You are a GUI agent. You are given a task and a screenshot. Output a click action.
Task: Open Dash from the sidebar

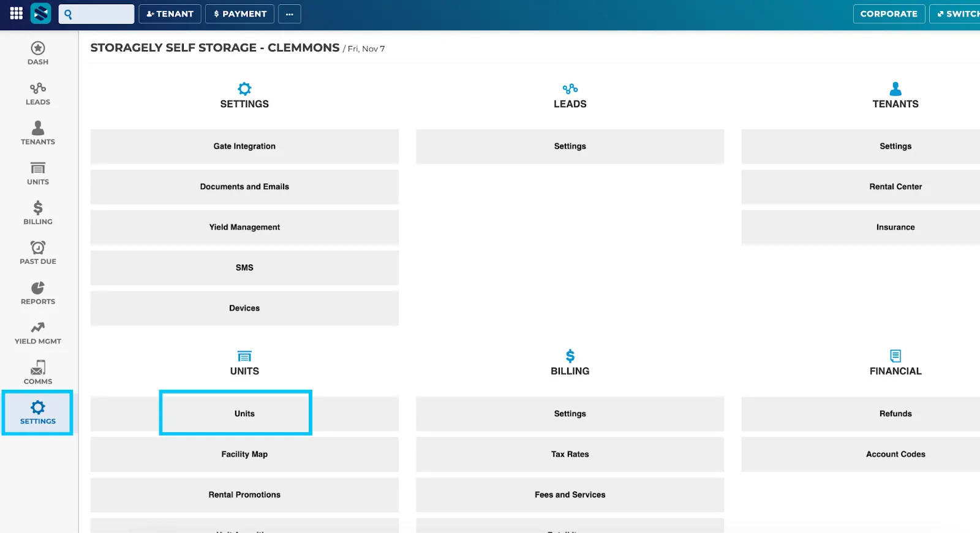[38, 53]
